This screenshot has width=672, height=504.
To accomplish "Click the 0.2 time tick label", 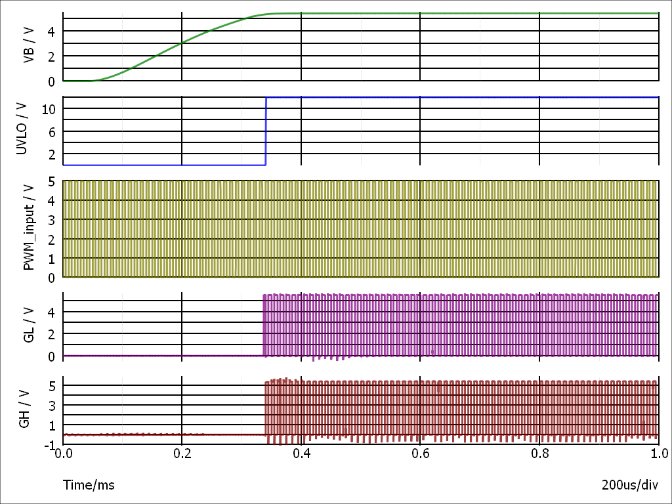I will (182, 455).
